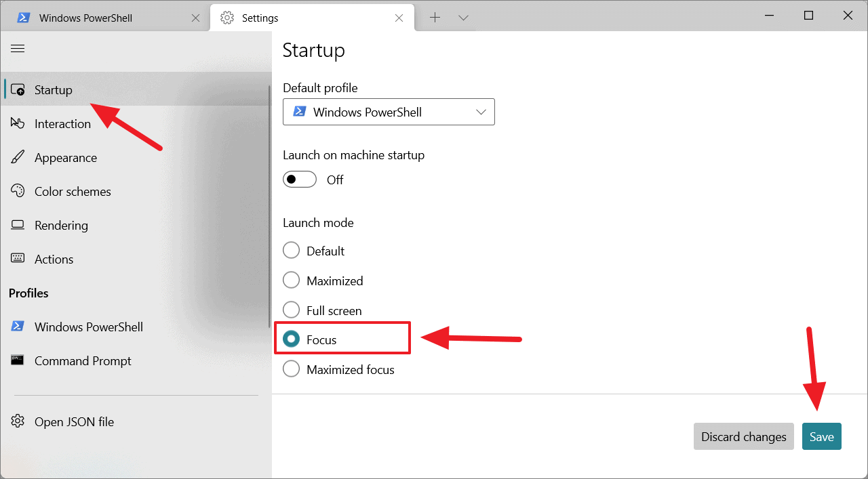Screen dimensions: 868x479
Task: Open Color schemes via its palette icon
Action: pos(18,191)
